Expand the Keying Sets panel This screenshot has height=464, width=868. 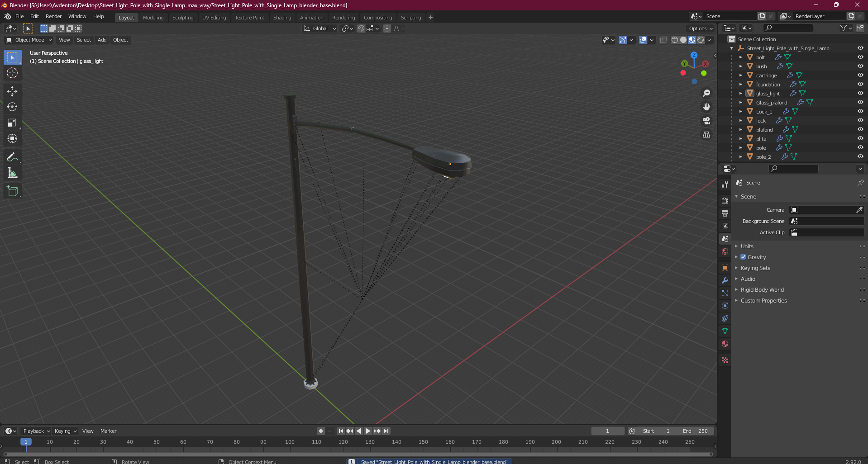755,268
